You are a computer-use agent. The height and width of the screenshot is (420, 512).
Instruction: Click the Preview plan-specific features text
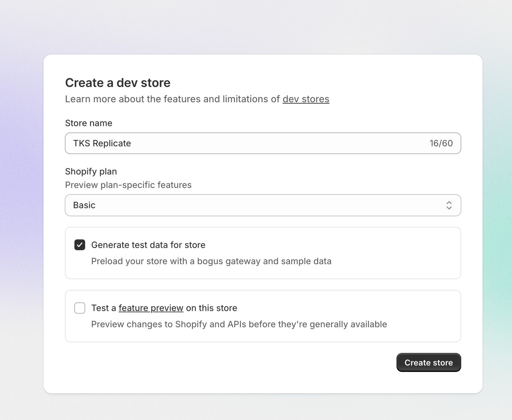[128, 185]
